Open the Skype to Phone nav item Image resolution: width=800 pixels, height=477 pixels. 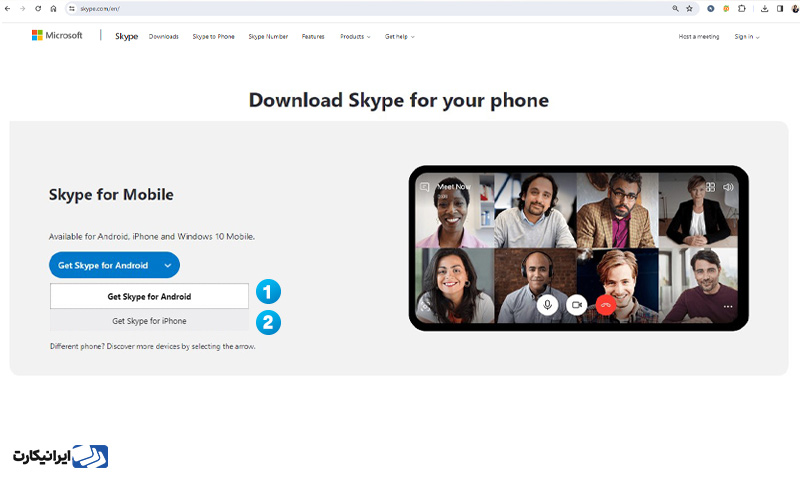[213, 37]
